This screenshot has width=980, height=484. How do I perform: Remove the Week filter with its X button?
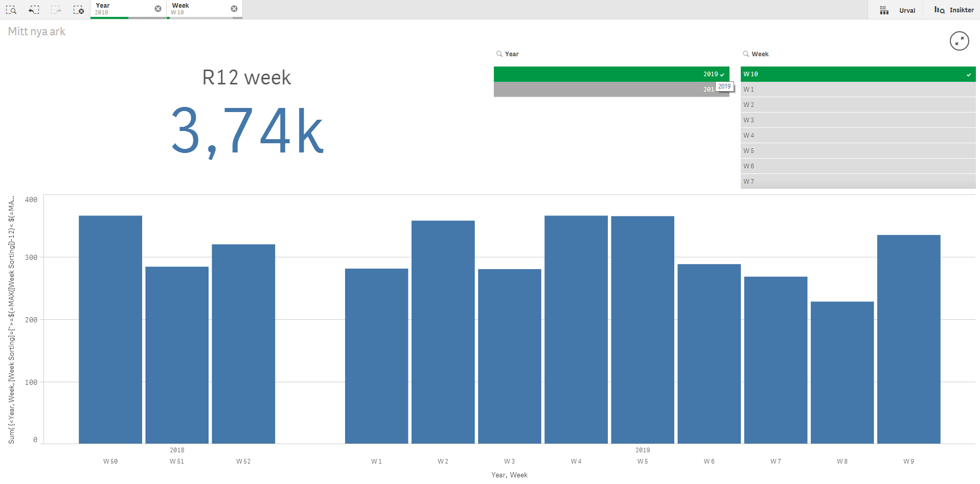[x=234, y=8]
